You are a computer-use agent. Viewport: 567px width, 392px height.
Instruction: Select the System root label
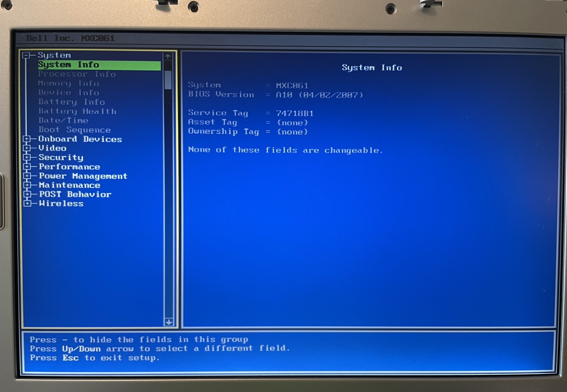coord(54,55)
